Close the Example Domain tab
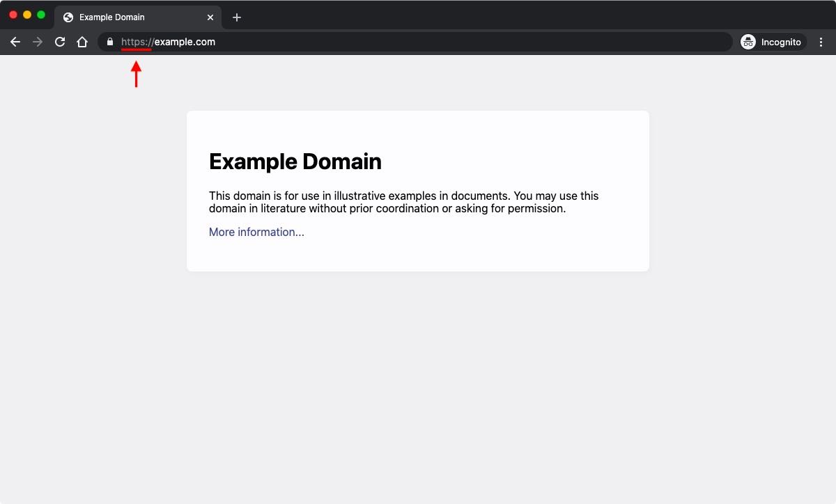Viewport: 836px width, 504px height. point(210,17)
